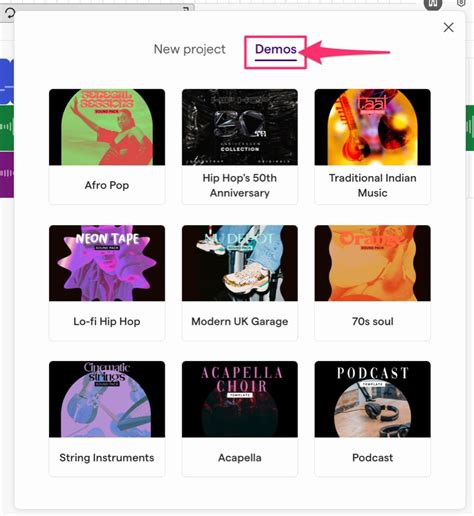The height and width of the screenshot is (516, 474).
Task: Open the Neon Tape Lo-fi cover
Action: 107,263
